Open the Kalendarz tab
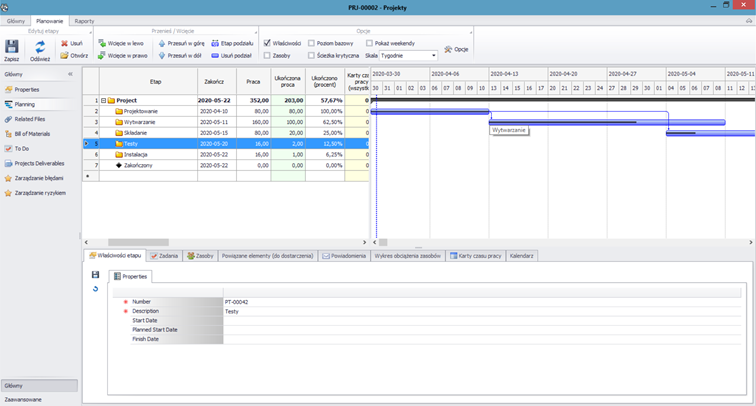756x406 pixels. click(521, 256)
